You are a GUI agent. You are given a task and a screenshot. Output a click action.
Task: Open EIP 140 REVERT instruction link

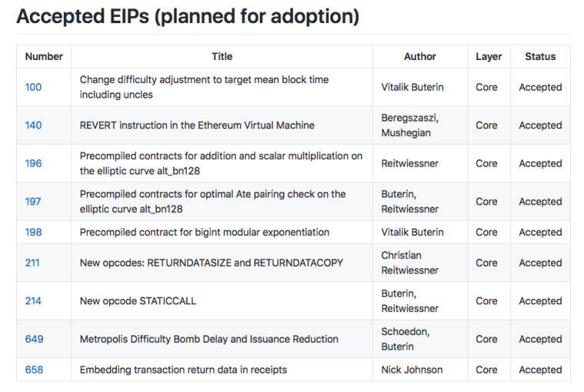[33, 125]
